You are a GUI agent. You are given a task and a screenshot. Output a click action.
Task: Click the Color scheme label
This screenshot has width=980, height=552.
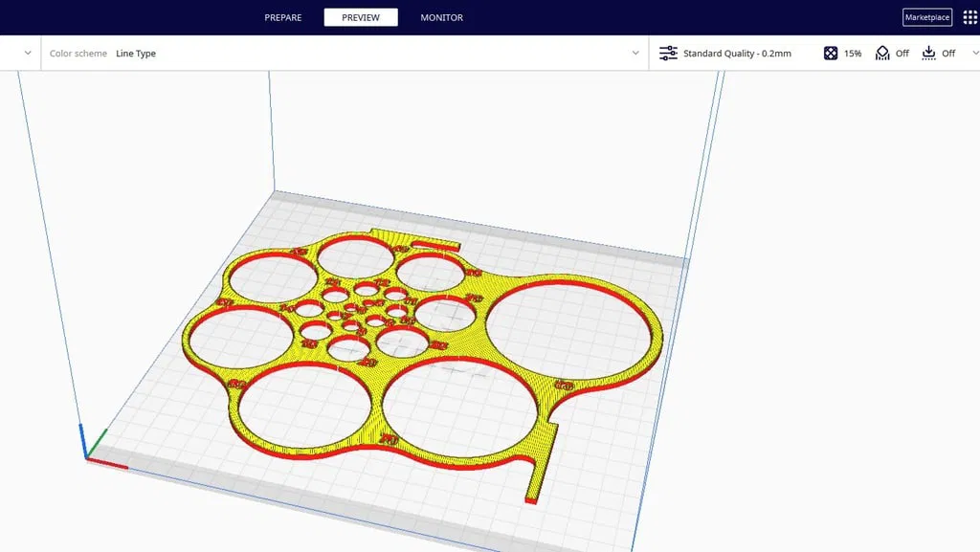click(77, 53)
